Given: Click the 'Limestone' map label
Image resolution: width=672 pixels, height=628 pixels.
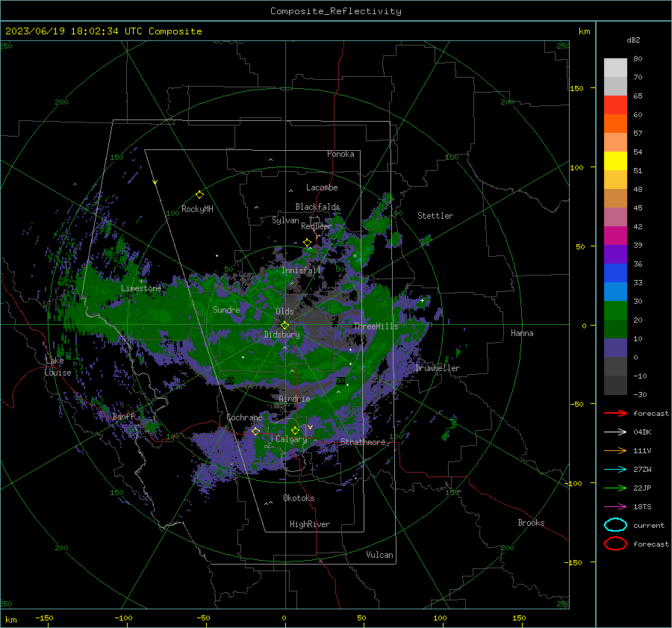Looking at the screenshot, I should 141,288.
